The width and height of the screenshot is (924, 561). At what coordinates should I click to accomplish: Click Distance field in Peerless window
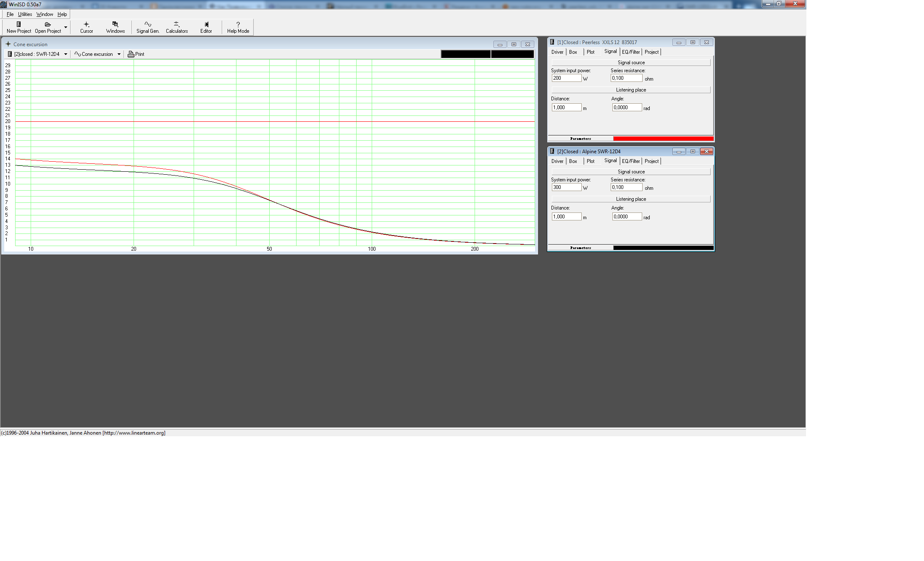tap(566, 107)
